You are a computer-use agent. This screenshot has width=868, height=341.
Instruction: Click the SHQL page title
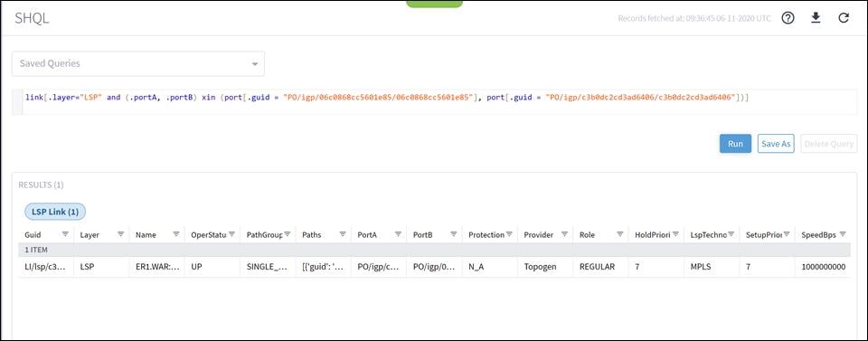pos(33,18)
